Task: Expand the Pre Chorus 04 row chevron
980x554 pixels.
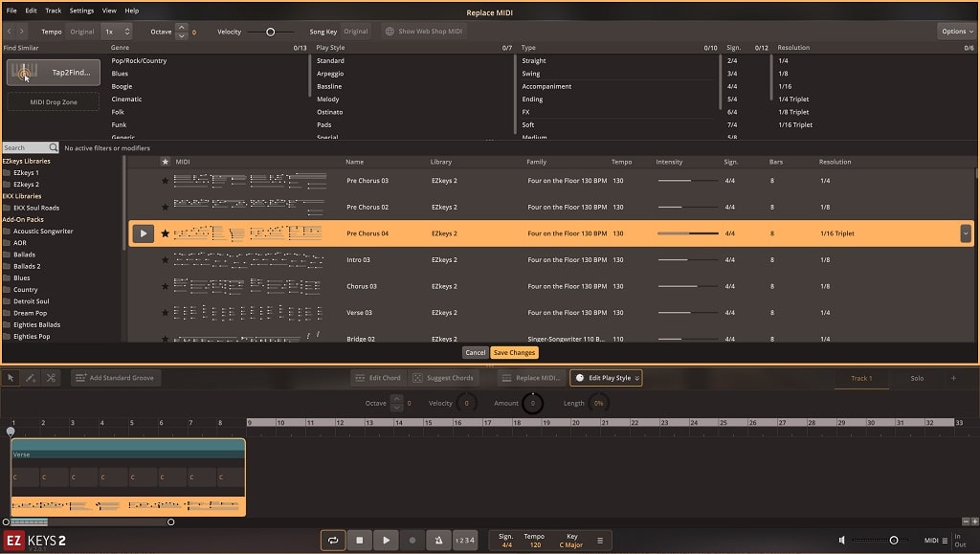Action: [965, 233]
